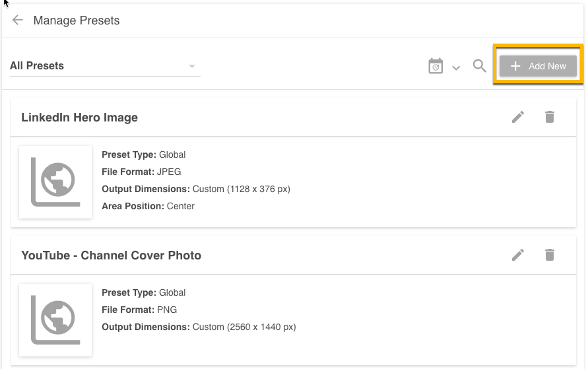Click the YouTube - Channel Cover Photo title

(111, 255)
